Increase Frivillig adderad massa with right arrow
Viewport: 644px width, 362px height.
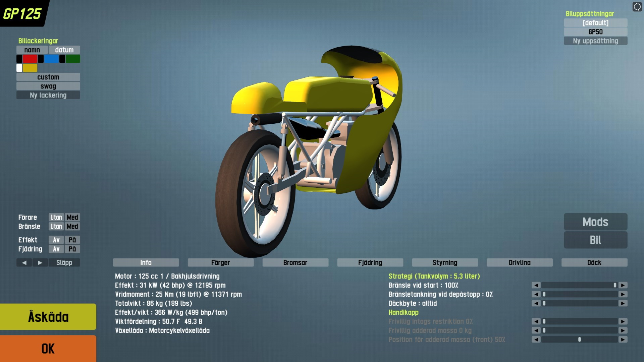(623, 330)
